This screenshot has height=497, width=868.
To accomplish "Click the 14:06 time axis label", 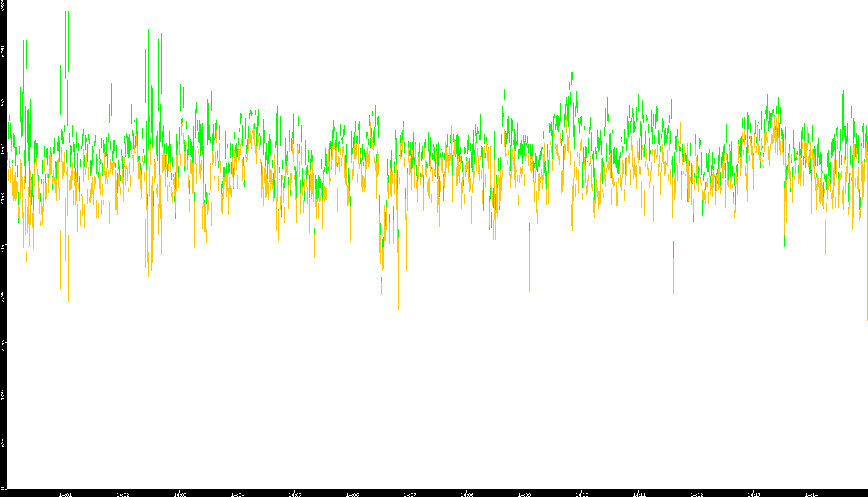I will 352,495.
